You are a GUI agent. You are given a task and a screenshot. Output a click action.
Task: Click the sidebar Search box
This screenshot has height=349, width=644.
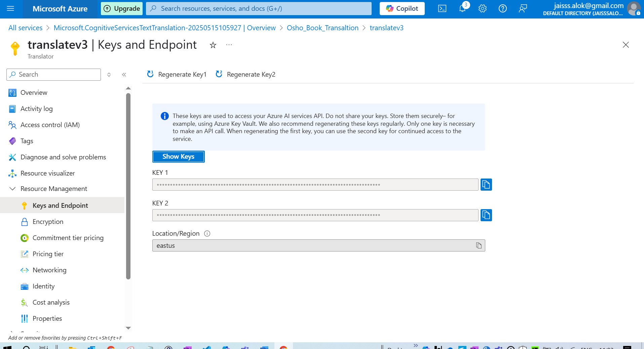(x=53, y=75)
